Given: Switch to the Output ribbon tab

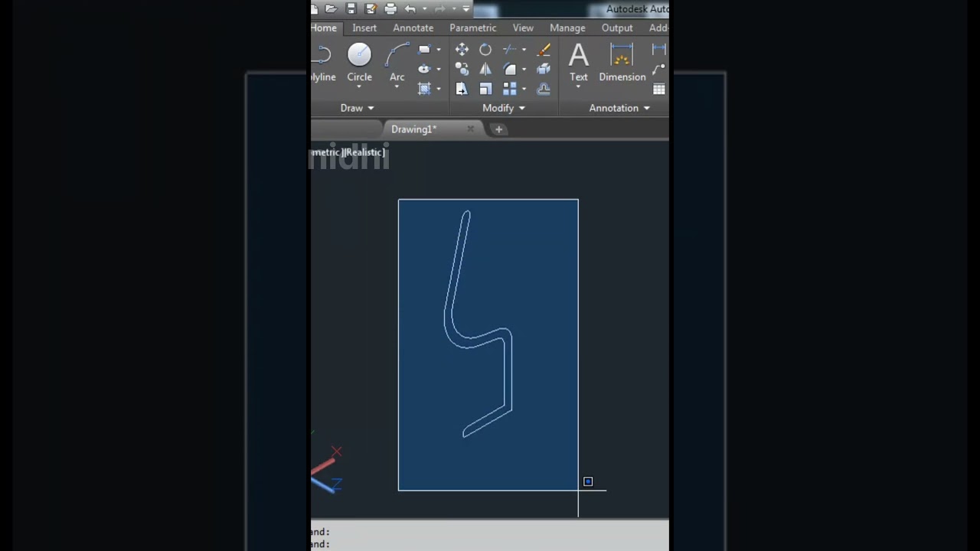Looking at the screenshot, I should [617, 28].
